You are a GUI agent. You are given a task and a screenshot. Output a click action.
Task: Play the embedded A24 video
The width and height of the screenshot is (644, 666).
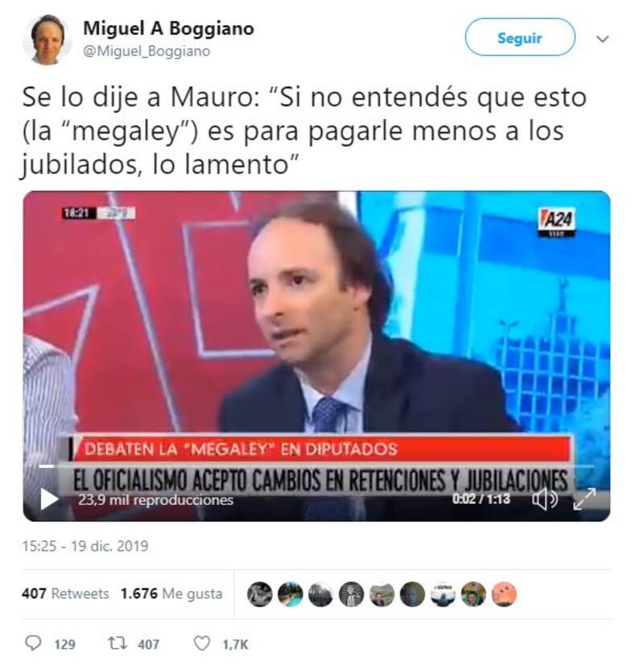[49, 499]
